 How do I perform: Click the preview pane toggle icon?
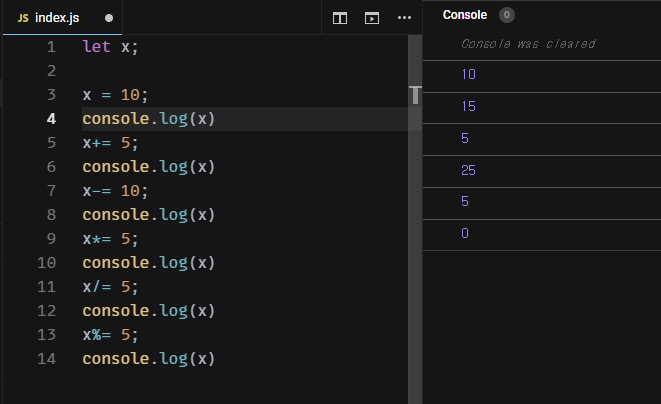[372, 18]
